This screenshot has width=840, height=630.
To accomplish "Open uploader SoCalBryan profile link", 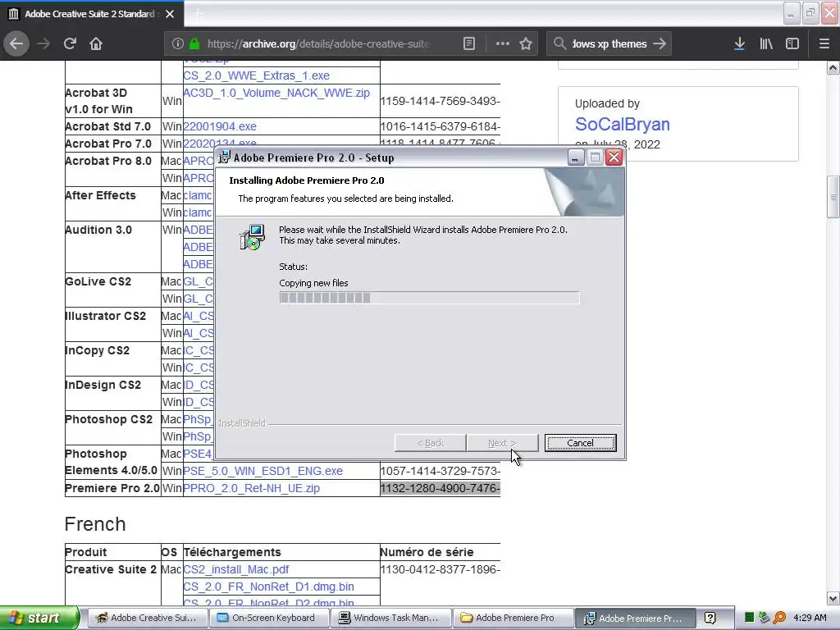I will click(x=622, y=125).
